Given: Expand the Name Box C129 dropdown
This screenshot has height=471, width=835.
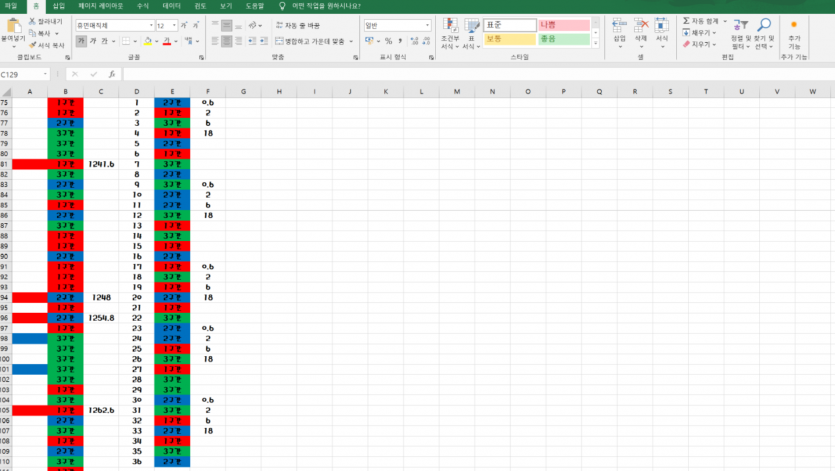Looking at the screenshot, I should pos(45,74).
